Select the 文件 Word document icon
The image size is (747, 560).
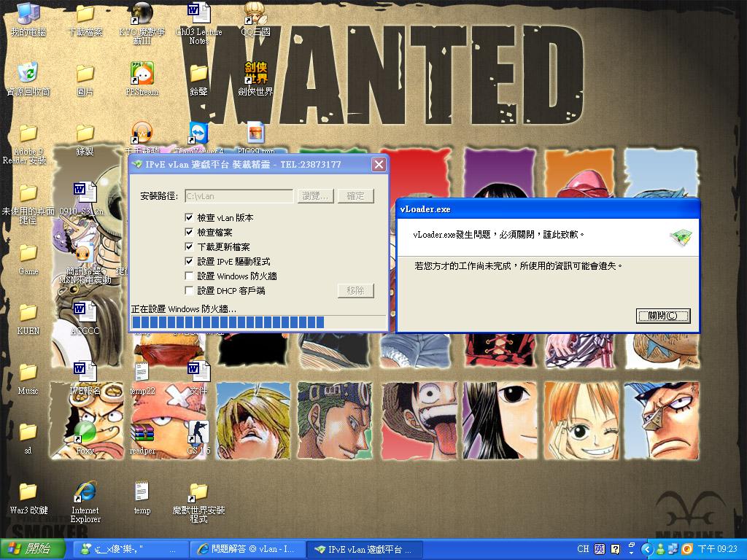198,378
